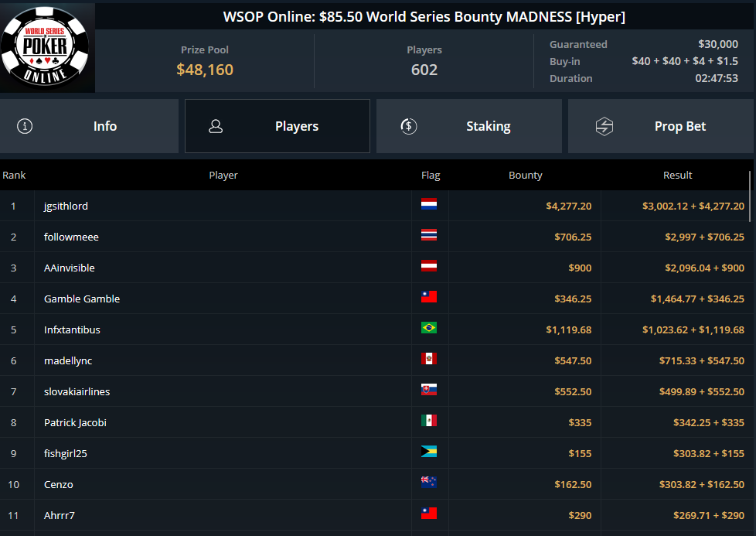Click the result $303.82 + $162.50
Viewport: 756px width, 536px height.
[x=702, y=484]
